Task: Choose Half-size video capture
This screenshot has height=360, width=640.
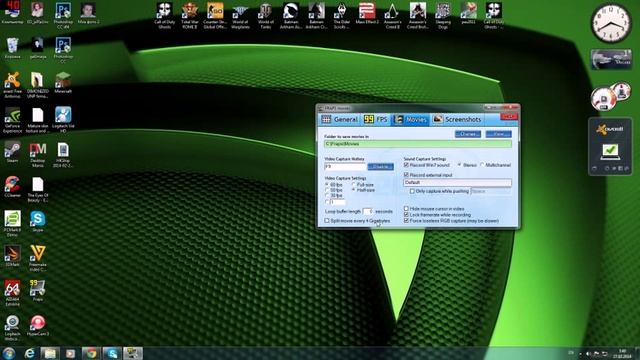Action: point(354,190)
